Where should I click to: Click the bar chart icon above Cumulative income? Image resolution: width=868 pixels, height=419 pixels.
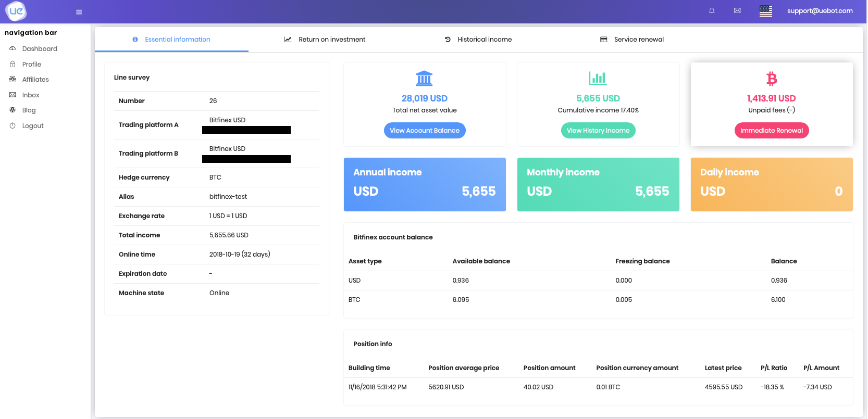(598, 78)
